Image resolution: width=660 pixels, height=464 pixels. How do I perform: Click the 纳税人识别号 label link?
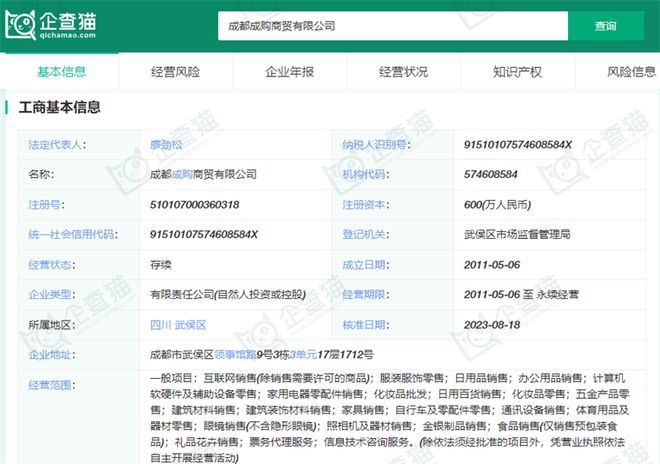pyautogui.click(x=376, y=145)
